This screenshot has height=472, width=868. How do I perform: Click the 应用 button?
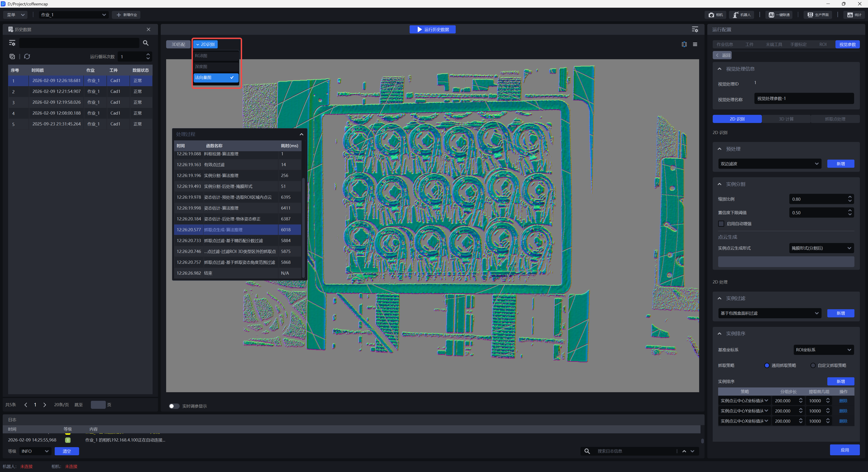[x=844, y=450]
